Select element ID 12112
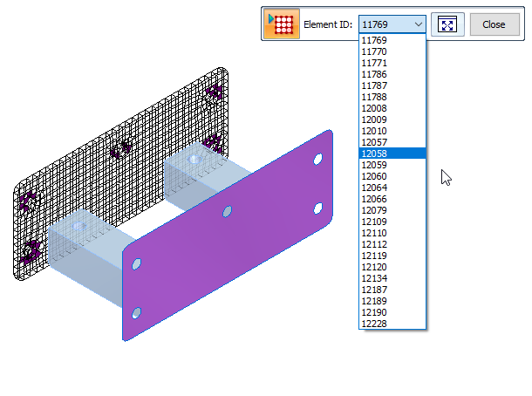This screenshot has height=396, width=532. [392, 244]
